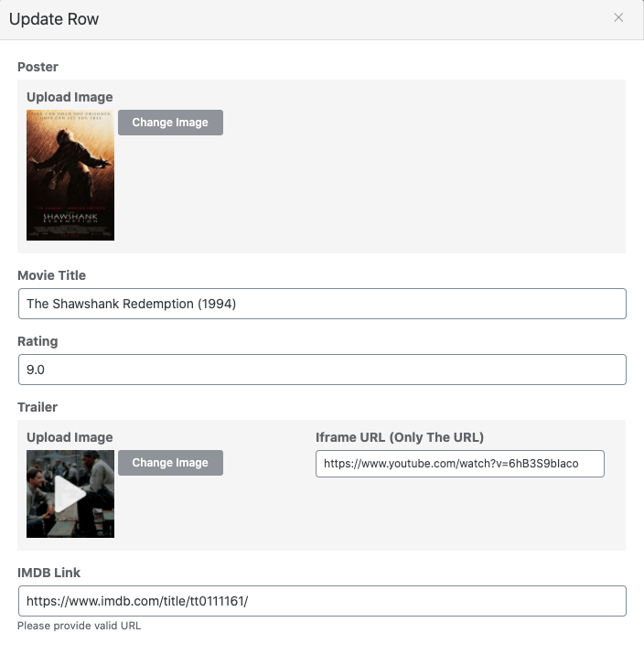Click the Update Row dialog title
This screenshot has height=665, width=644.
[x=54, y=19]
